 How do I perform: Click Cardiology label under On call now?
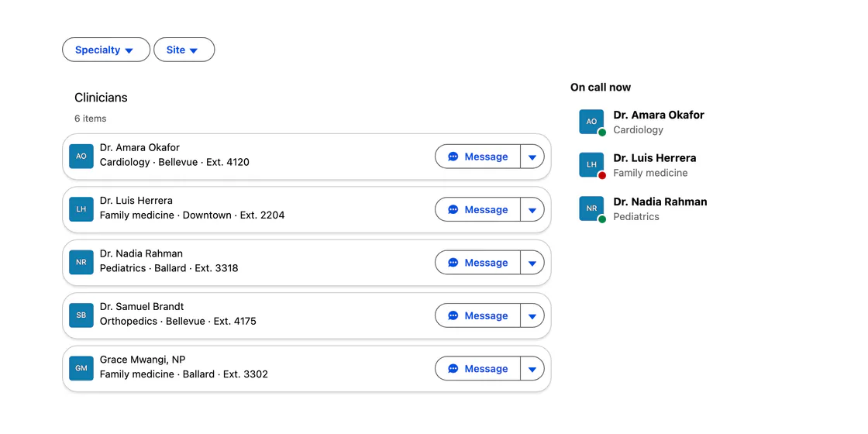tap(639, 130)
